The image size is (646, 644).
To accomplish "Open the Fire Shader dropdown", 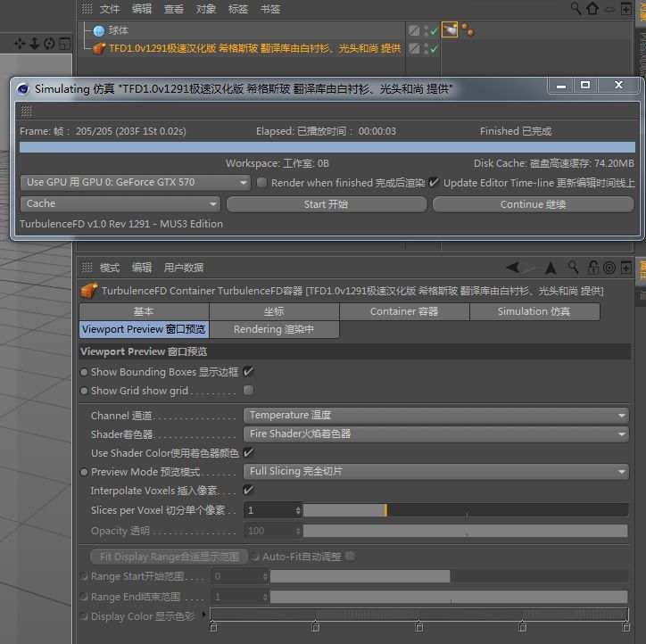I will (x=436, y=434).
